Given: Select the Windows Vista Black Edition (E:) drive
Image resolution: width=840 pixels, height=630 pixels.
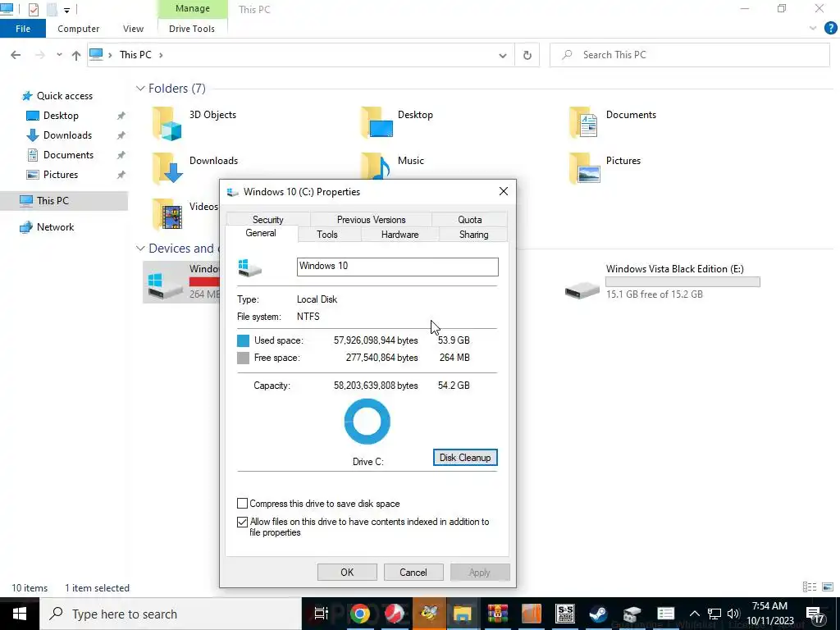Looking at the screenshot, I should pyautogui.click(x=662, y=282).
